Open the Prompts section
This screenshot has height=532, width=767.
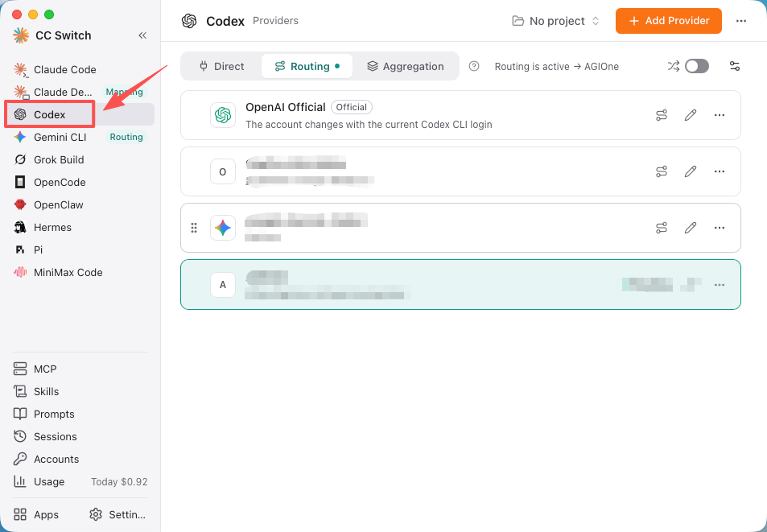coord(80,414)
